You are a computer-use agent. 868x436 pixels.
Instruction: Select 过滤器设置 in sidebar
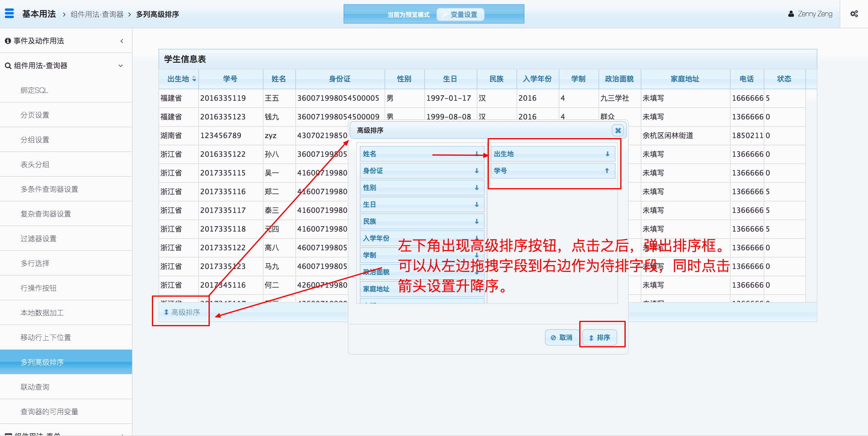pos(38,239)
